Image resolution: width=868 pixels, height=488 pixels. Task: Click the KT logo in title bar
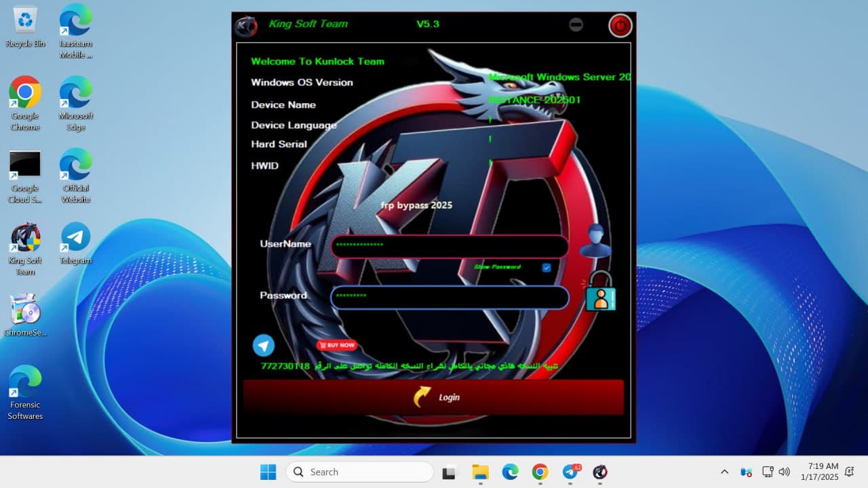(x=245, y=26)
